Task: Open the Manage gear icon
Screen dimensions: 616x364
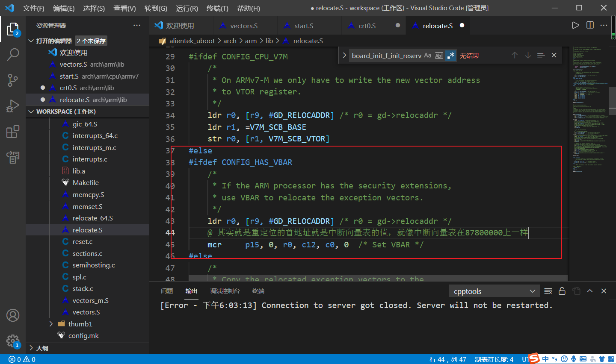Action: (13, 341)
